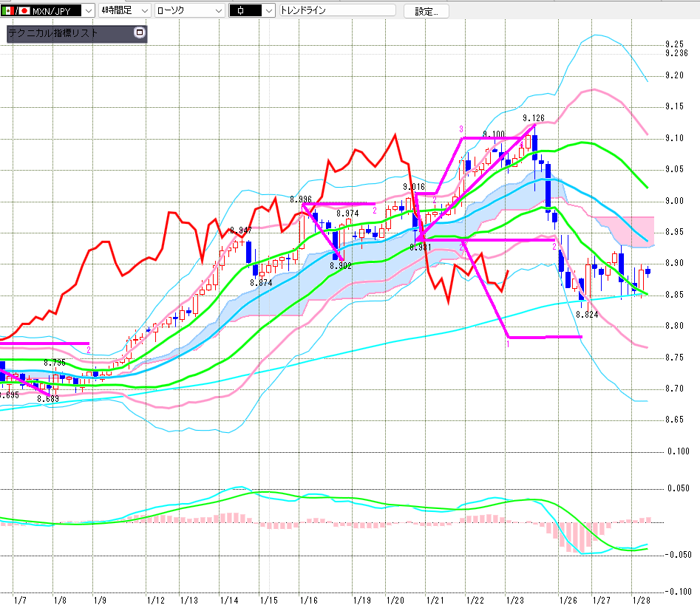The height and width of the screenshot is (608, 700).
Task: Click the トレンドライン text field
Action: point(336,10)
